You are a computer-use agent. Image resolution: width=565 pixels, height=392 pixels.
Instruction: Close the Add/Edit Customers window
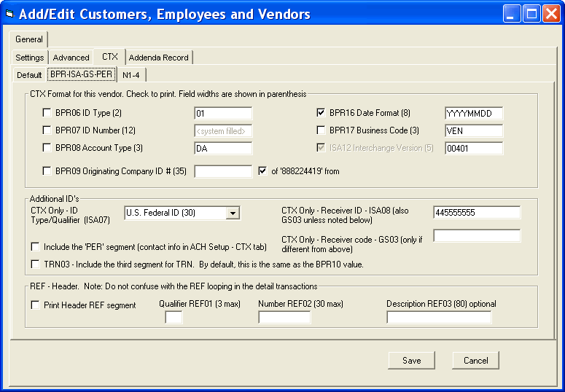click(x=551, y=14)
